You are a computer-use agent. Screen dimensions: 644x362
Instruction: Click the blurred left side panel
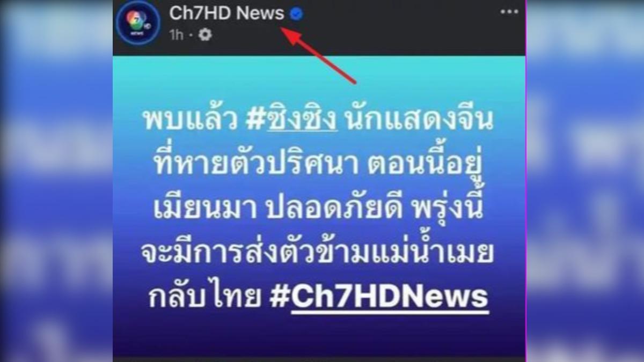click(x=56, y=181)
